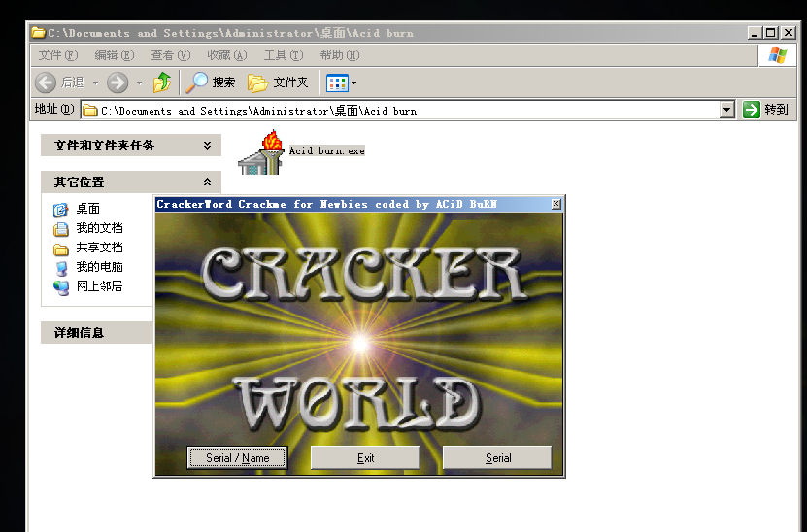
Task: Close the Explorer window
Action: (788, 33)
